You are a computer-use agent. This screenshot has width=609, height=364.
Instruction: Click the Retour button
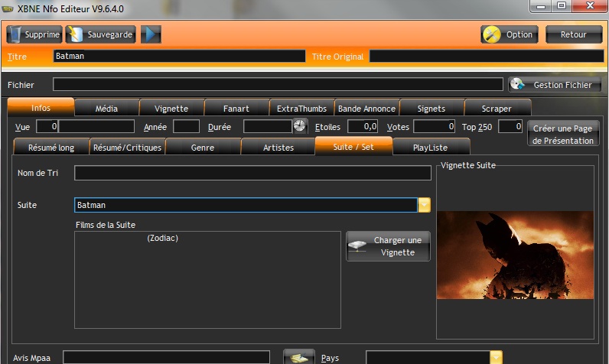[574, 34]
